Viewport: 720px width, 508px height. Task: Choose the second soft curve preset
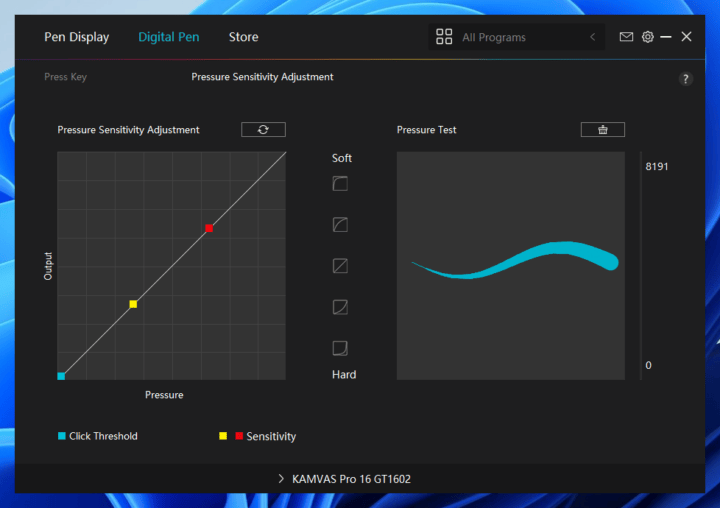click(x=340, y=225)
